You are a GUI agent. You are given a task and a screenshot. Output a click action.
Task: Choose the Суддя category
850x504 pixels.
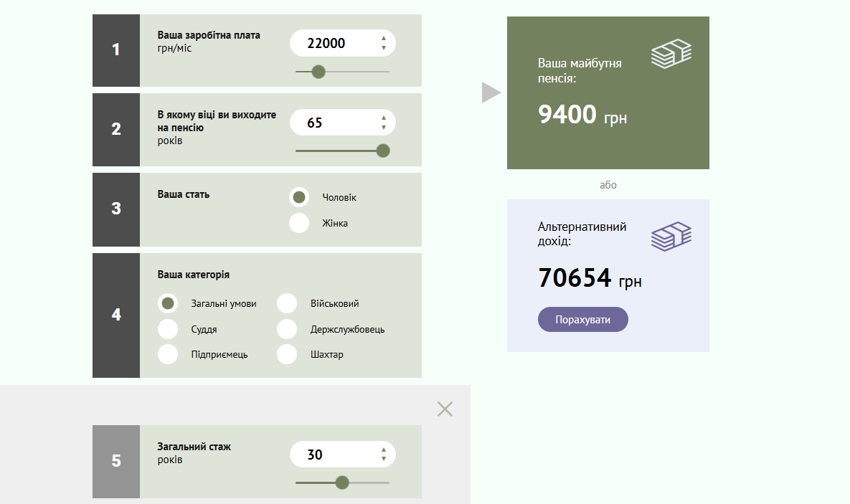coord(168,329)
